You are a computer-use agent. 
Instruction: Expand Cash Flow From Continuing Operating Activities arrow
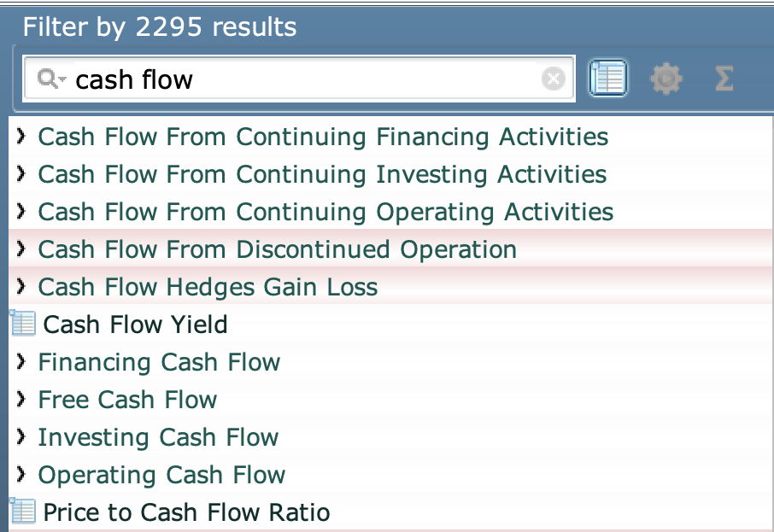click(21, 212)
